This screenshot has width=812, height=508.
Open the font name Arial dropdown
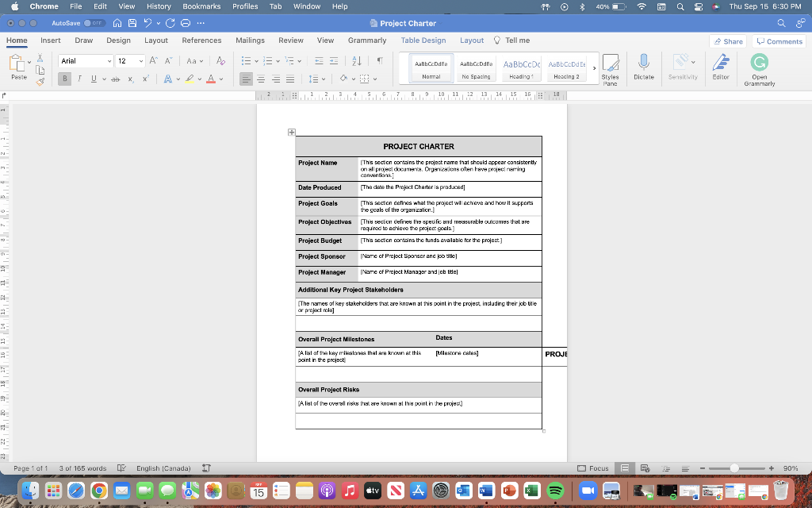pyautogui.click(x=109, y=61)
